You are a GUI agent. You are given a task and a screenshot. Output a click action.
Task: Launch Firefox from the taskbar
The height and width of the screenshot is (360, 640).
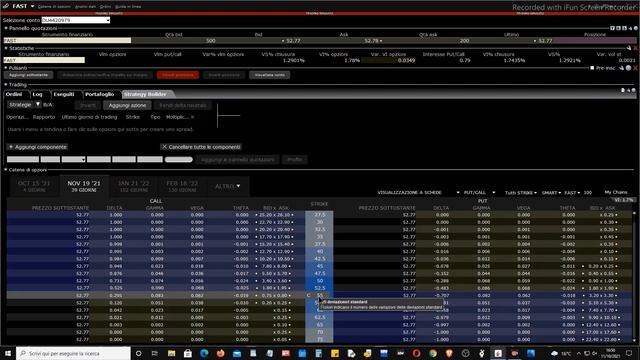click(220, 353)
